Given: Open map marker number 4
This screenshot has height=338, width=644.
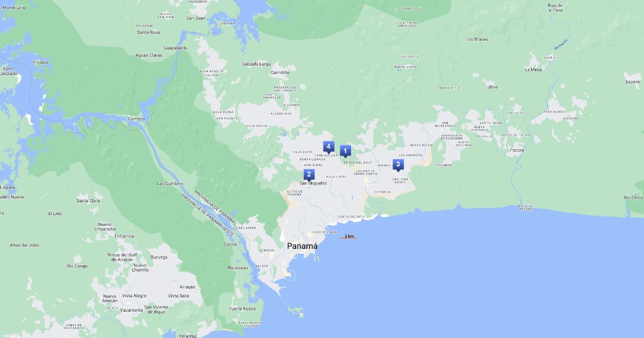Looking at the screenshot, I should pyautogui.click(x=328, y=146).
